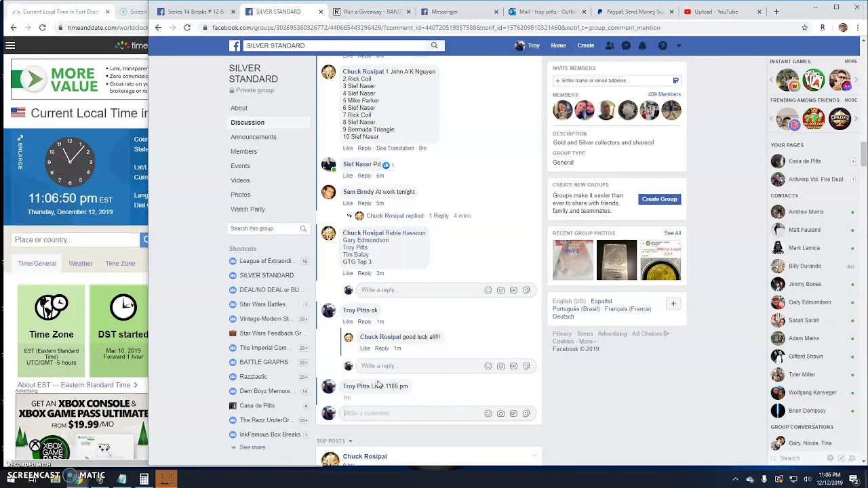Post a sticker from the Write a comment box
Viewport: 868px width, 488px height.
(x=526, y=413)
